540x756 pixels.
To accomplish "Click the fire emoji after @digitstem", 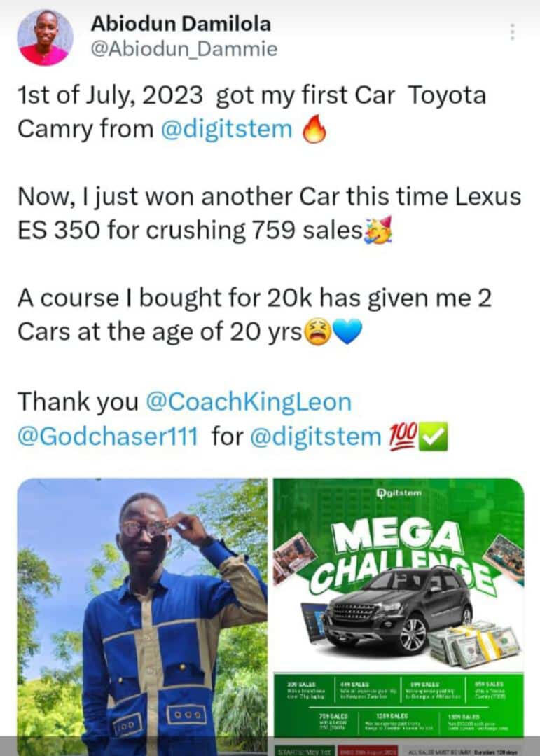I will (x=314, y=129).
